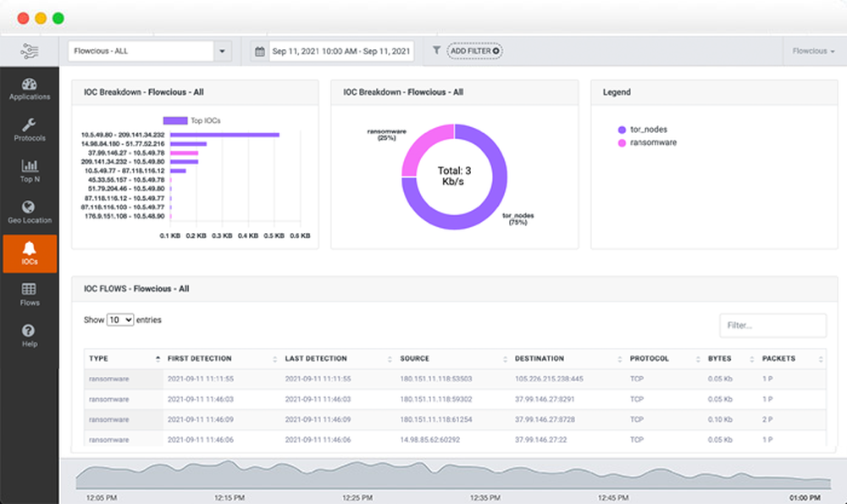Viewport: 847px width, 504px height.
Task: Click the macOS yellow minimize button
Action: (41, 19)
